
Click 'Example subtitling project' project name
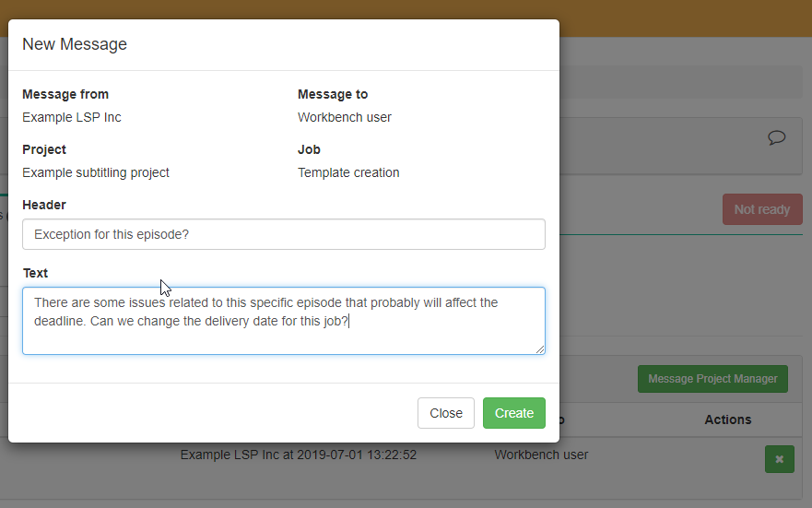[96, 172]
